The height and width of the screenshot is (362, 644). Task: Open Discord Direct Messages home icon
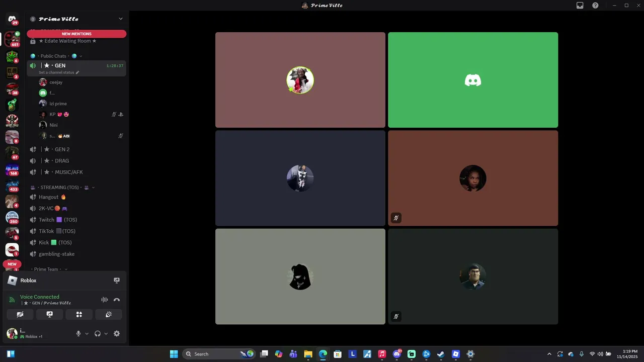pyautogui.click(x=12, y=19)
